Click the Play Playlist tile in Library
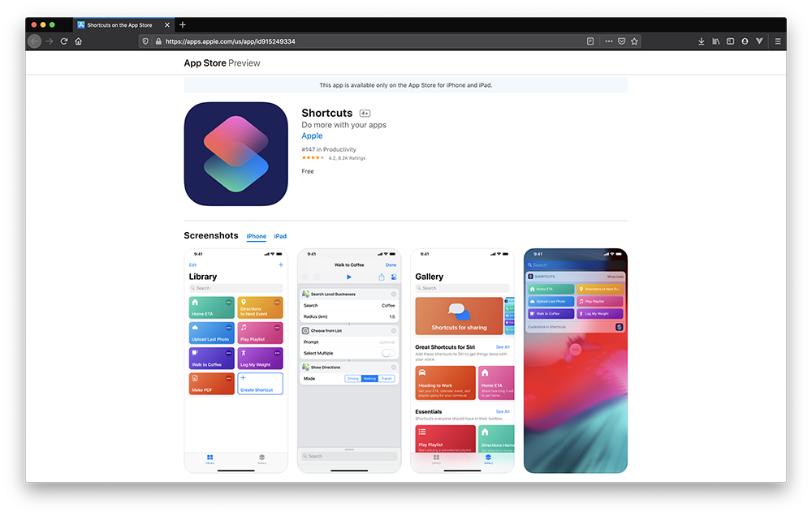This screenshot has height=516, width=812. click(260, 333)
